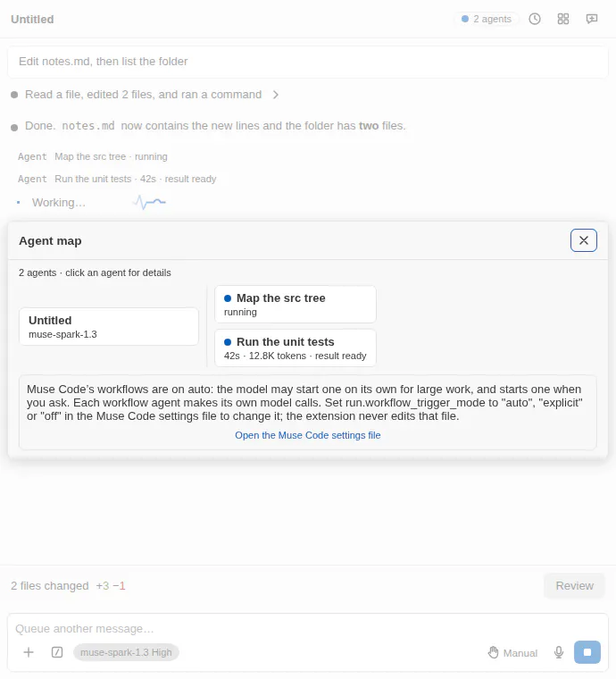The width and height of the screenshot is (616, 679).
Task: Stop the running task with the stop button
Action: pos(587,652)
